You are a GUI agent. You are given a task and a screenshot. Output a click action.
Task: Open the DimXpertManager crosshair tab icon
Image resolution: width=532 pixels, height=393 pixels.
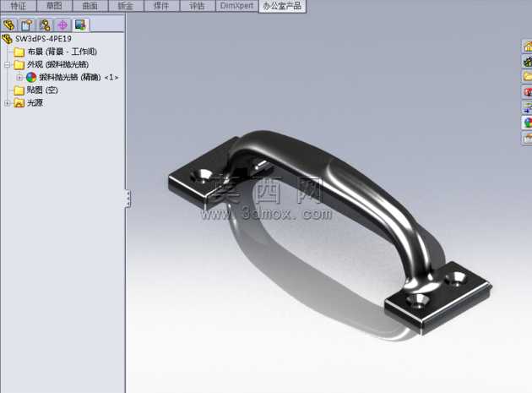coord(62,25)
